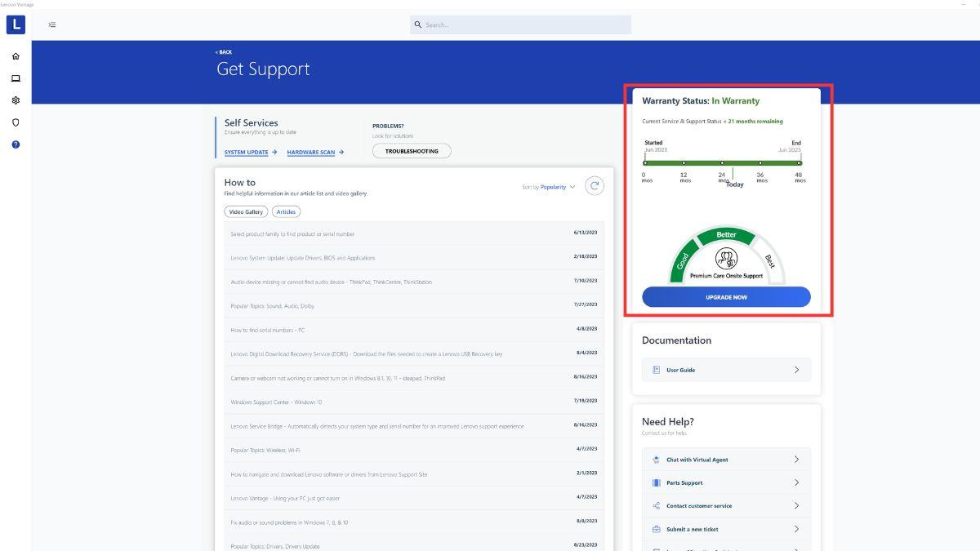
Task: Select the Articles filter tab
Action: click(286, 211)
